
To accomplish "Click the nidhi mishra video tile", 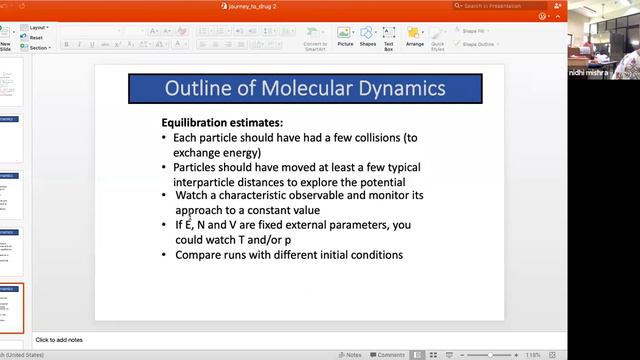I will click(x=604, y=40).
